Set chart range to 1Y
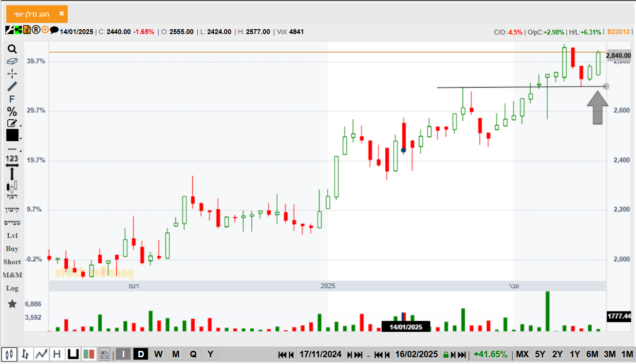This screenshot has width=636, height=364. pyautogui.click(x=575, y=354)
